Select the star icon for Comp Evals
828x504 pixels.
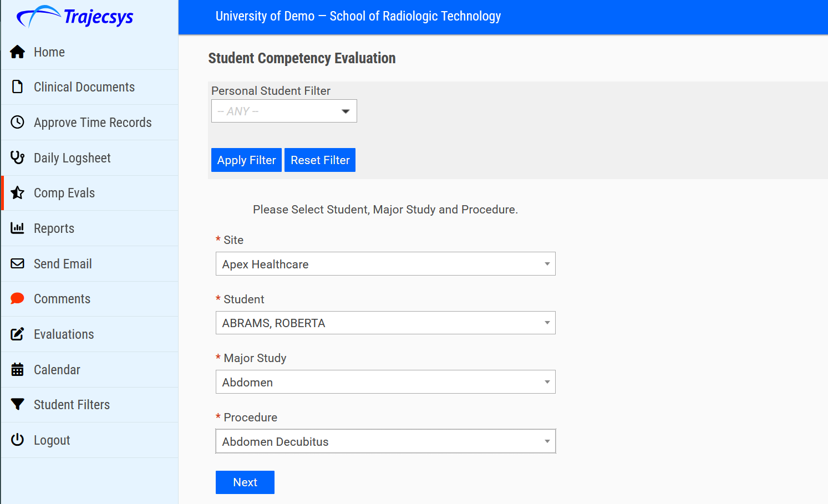tap(17, 193)
